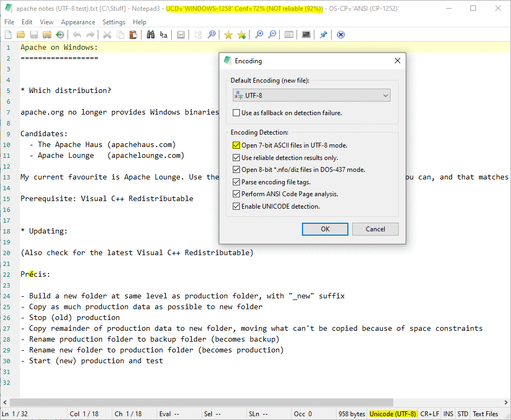The height and width of the screenshot is (420, 511).
Task: Open a file using the toolbar Open icon
Action: [x=21, y=34]
